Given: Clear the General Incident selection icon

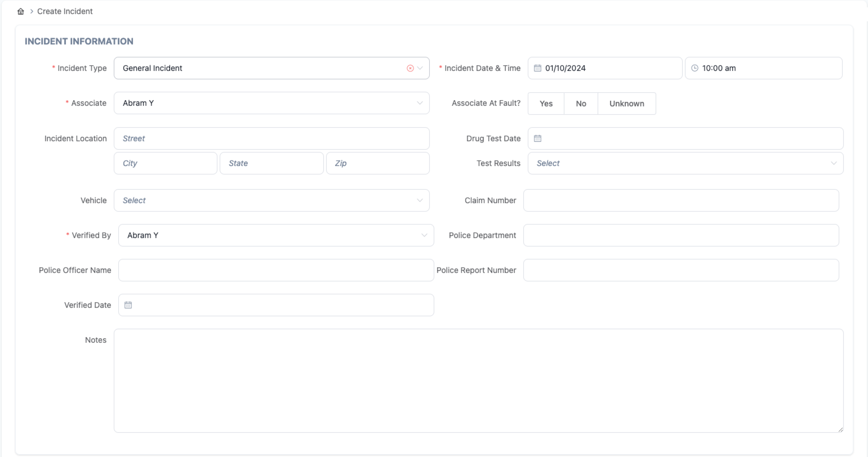Looking at the screenshot, I should click(410, 68).
